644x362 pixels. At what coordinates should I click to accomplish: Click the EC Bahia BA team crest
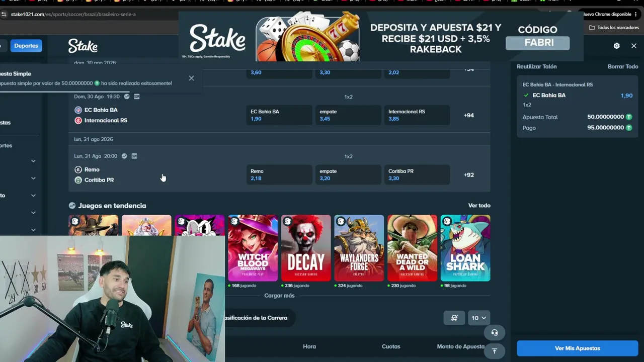(x=78, y=110)
